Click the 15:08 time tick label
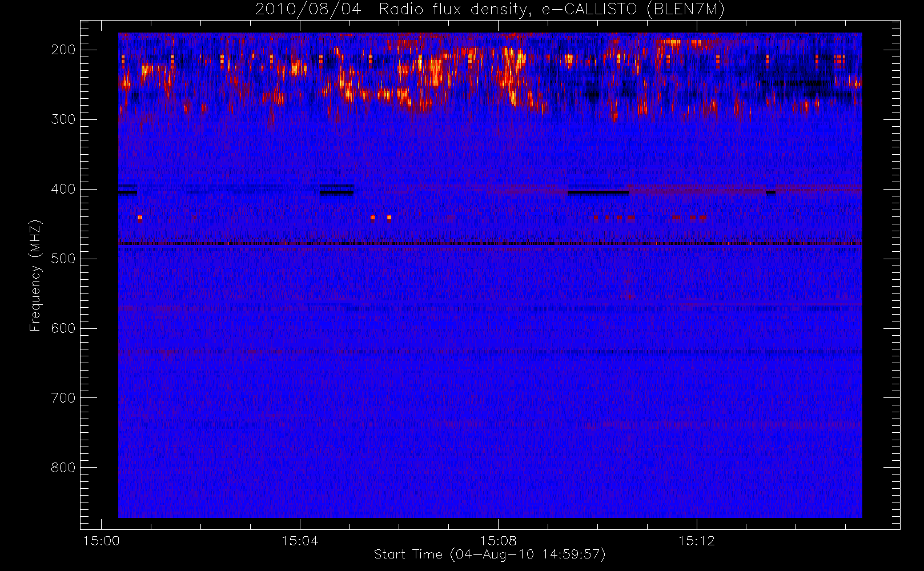 [498, 541]
